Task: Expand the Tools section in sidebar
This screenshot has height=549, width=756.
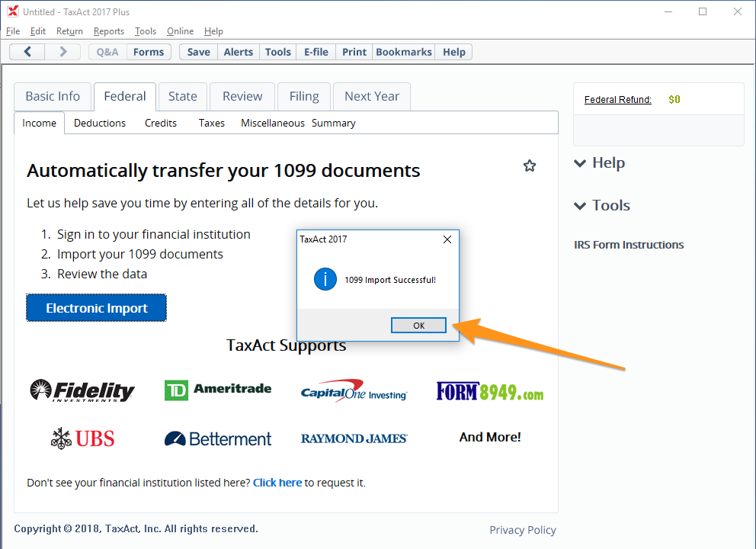Action: coord(602,206)
